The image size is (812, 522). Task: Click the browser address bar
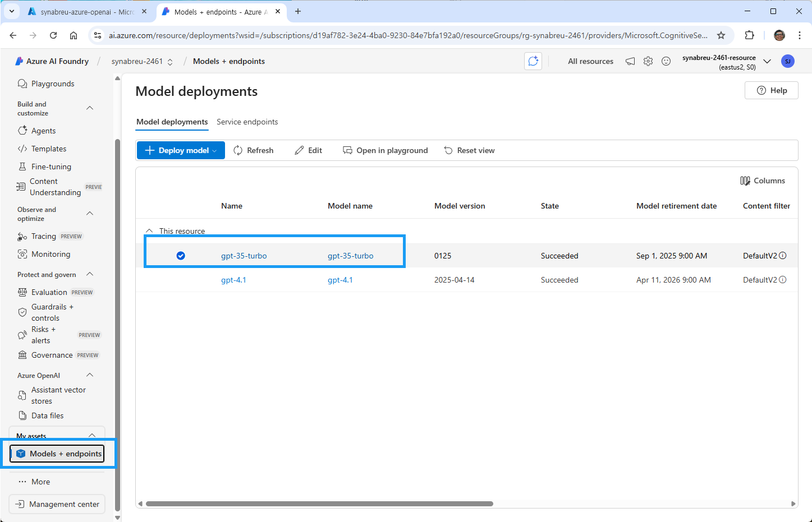click(407, 35)
